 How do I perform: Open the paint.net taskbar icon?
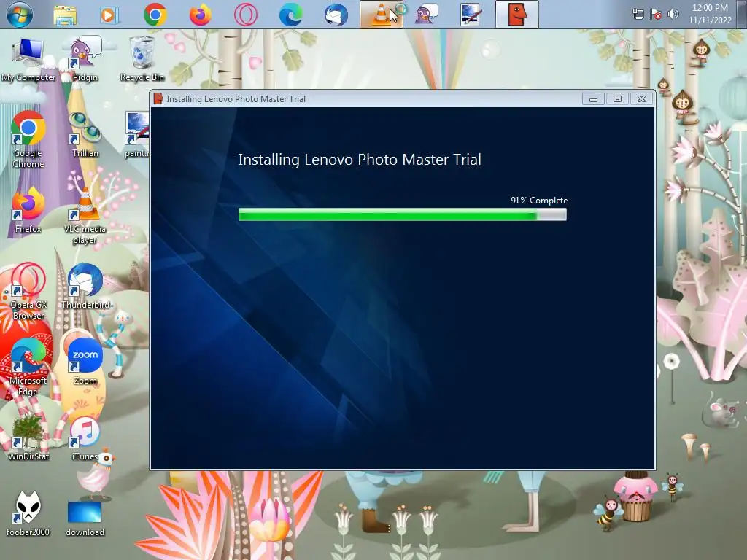[472, 15]
